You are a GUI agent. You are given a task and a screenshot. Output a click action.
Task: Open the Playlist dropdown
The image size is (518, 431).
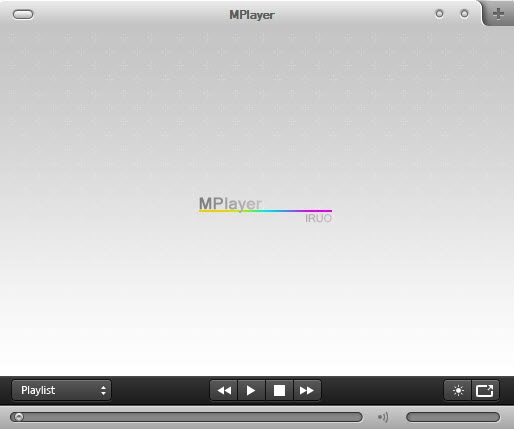[61, 390]
